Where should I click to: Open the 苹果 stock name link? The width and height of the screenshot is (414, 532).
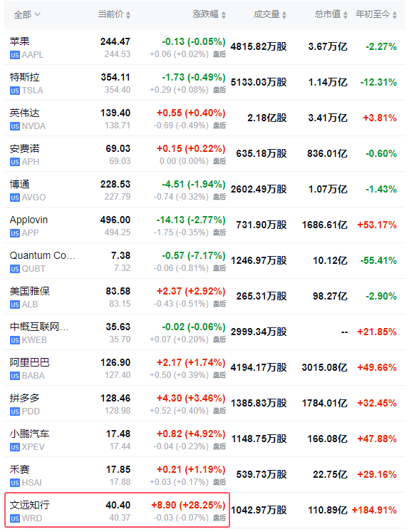20,41
